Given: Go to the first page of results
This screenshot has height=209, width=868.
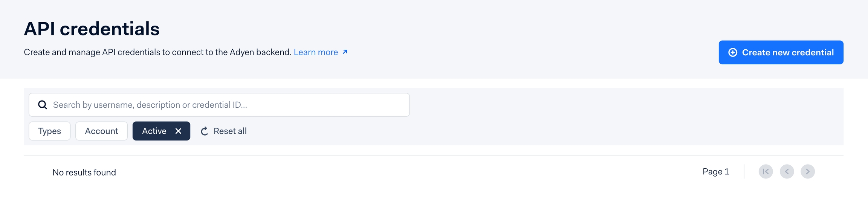Looking at the screenshot, I should (766, 172).
